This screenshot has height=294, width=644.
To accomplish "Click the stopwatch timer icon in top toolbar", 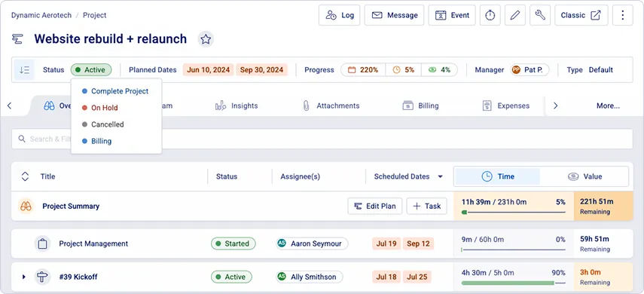I will click(x=490, y=15).
